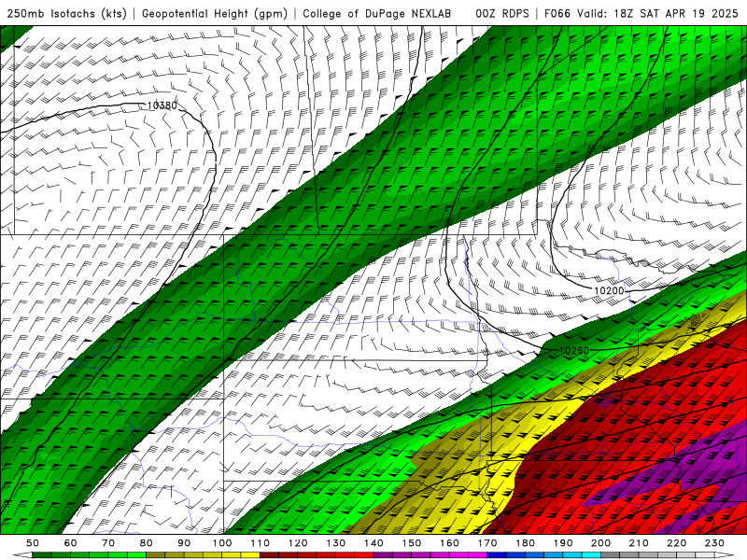Click the 'F066' forecast hour text

[557, 13]
